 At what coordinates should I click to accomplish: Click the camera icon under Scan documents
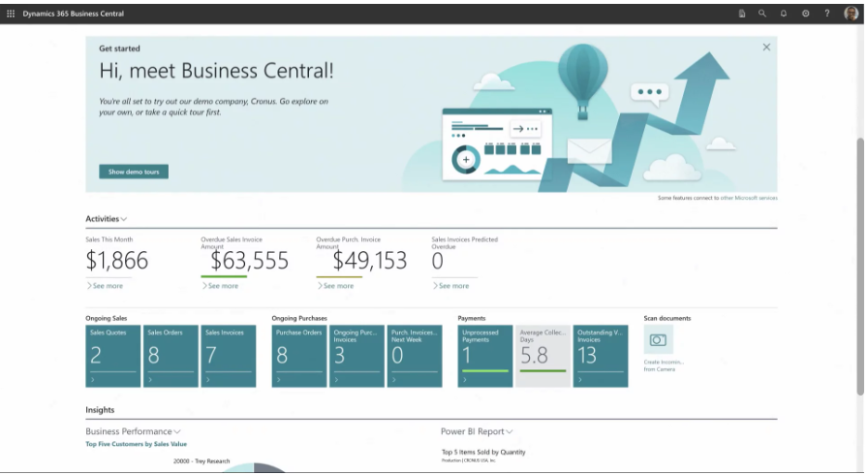[658, 340]
